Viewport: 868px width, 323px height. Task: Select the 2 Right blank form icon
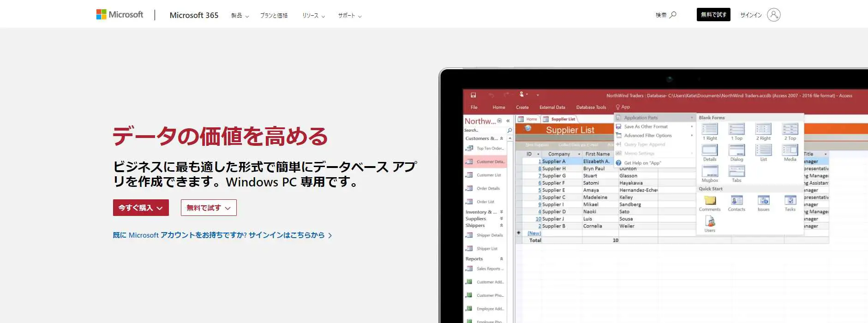tap(763, 129)
